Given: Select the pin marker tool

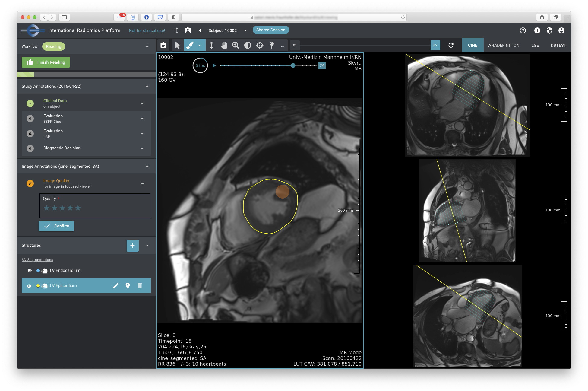Looking at the screenshot, I should tap(272, 45).
